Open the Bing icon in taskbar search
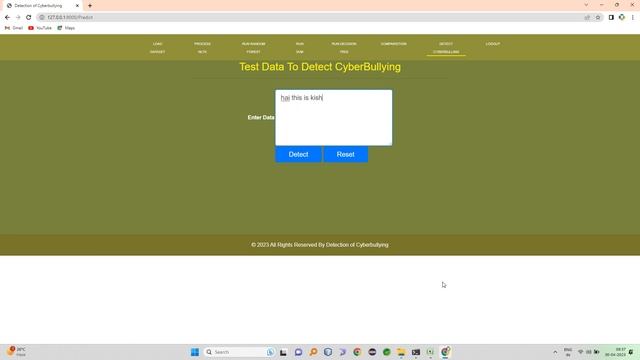Viewport: 640px width, 360px height. (x=270, y=352)
